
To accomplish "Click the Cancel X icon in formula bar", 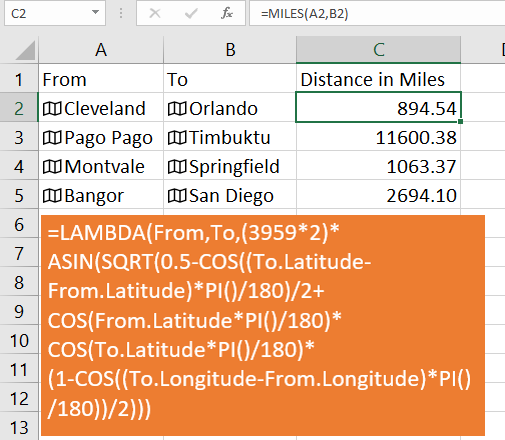I will pyautogui.click(x=155, y=14).
